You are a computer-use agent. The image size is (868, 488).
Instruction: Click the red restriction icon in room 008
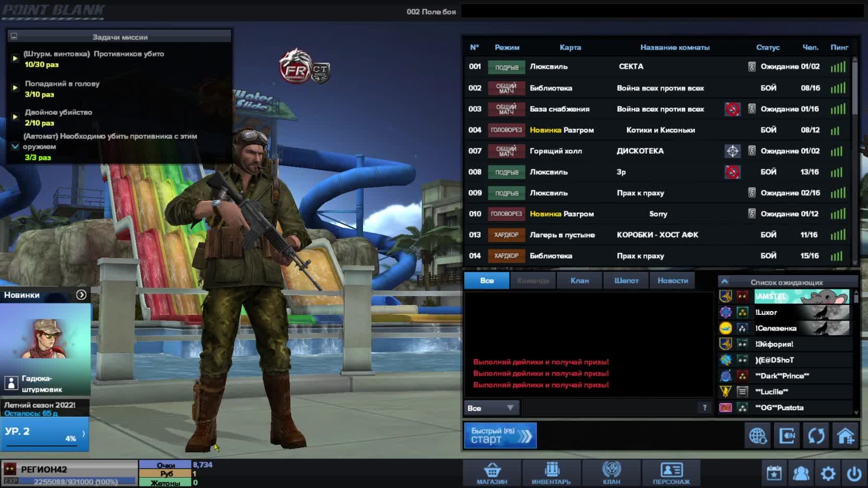pyautogui.click(x=732, y=172)
